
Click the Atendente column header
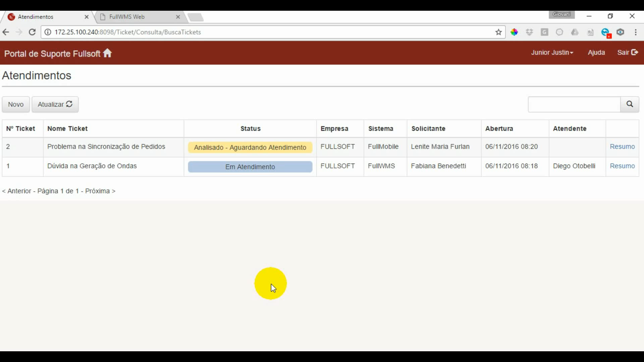pos(570,129)
